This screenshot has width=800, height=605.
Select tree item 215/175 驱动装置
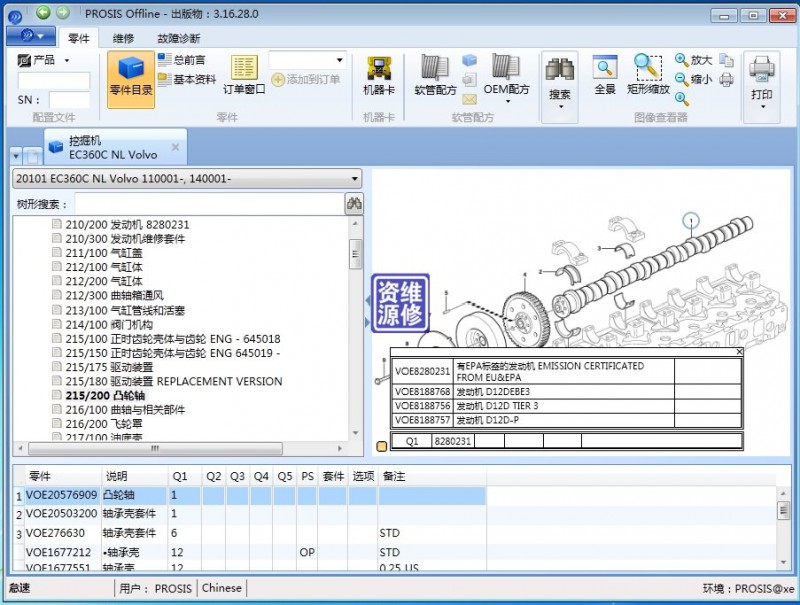pos(109,367)
